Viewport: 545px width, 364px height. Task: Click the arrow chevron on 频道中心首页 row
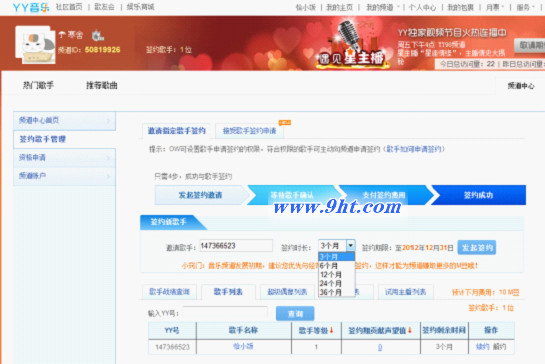[x=108, y=121]
